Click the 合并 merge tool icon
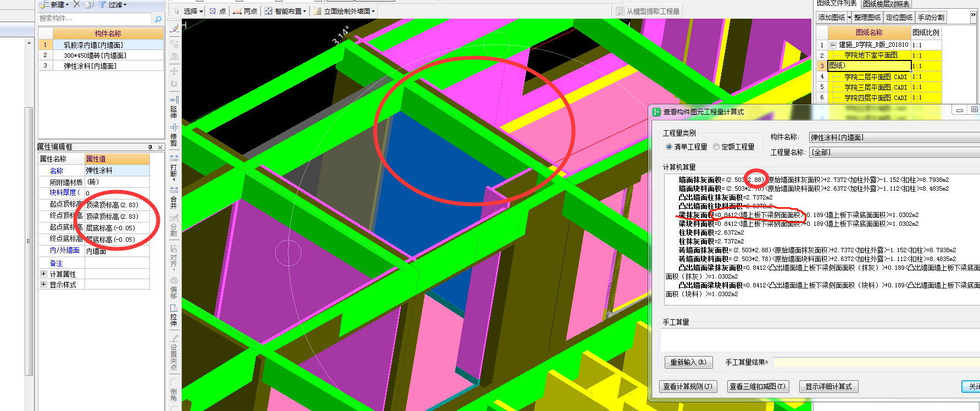 point(174,191)
